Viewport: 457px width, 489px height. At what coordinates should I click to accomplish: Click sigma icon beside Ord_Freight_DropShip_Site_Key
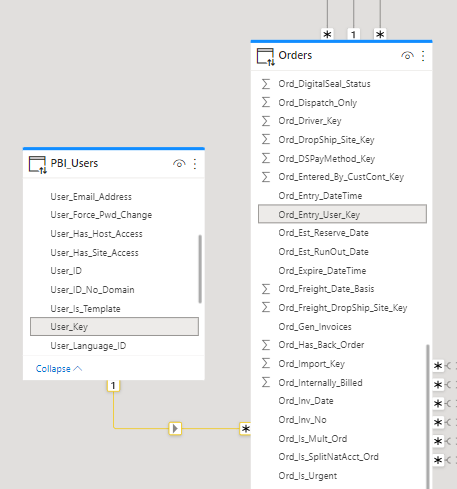266,307
